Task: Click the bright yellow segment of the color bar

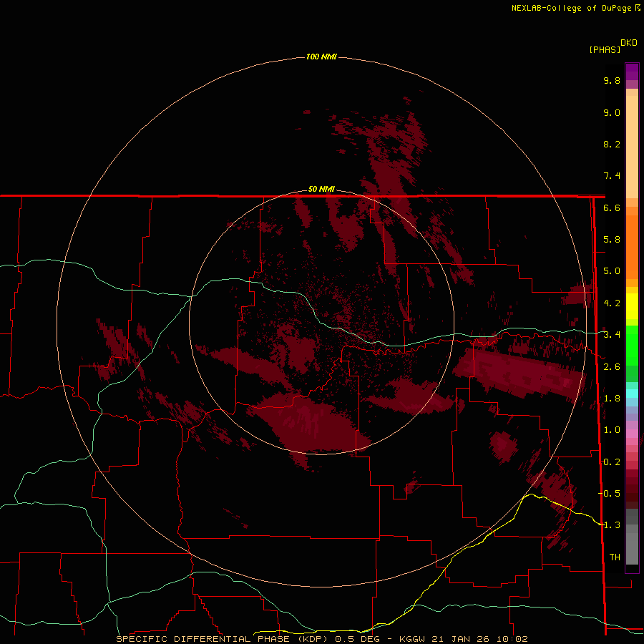Action: (x=632, y=306)
